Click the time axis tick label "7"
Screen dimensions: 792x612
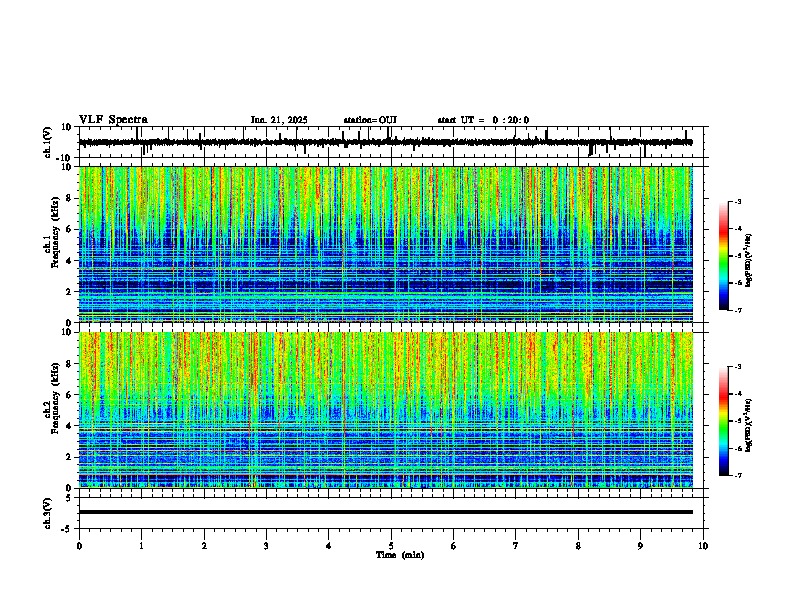(x=516, y=546)
